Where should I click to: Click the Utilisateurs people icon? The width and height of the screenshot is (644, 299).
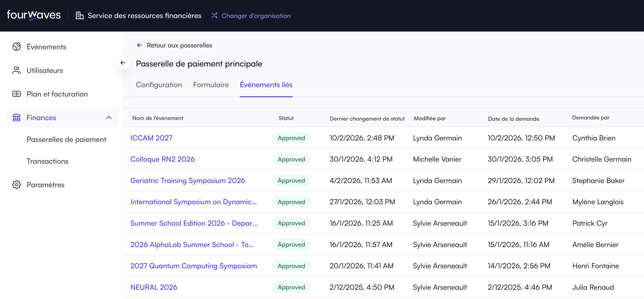pos(17,71)
